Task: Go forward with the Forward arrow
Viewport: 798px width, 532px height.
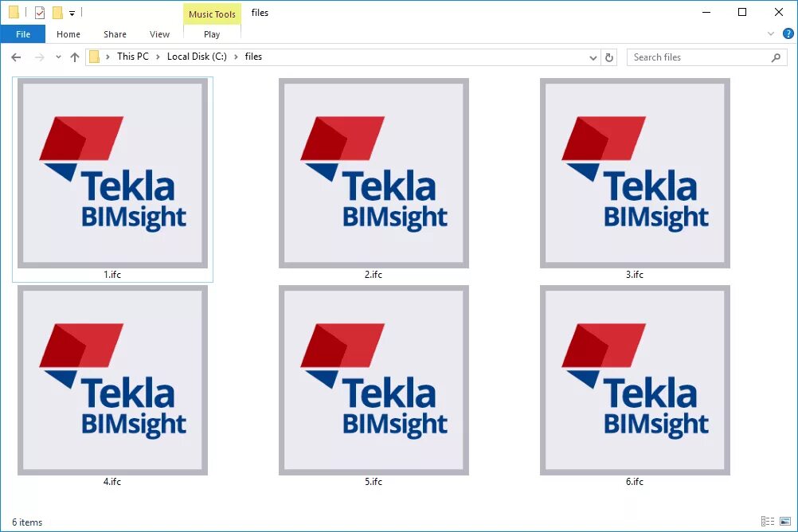Action: 39,57
